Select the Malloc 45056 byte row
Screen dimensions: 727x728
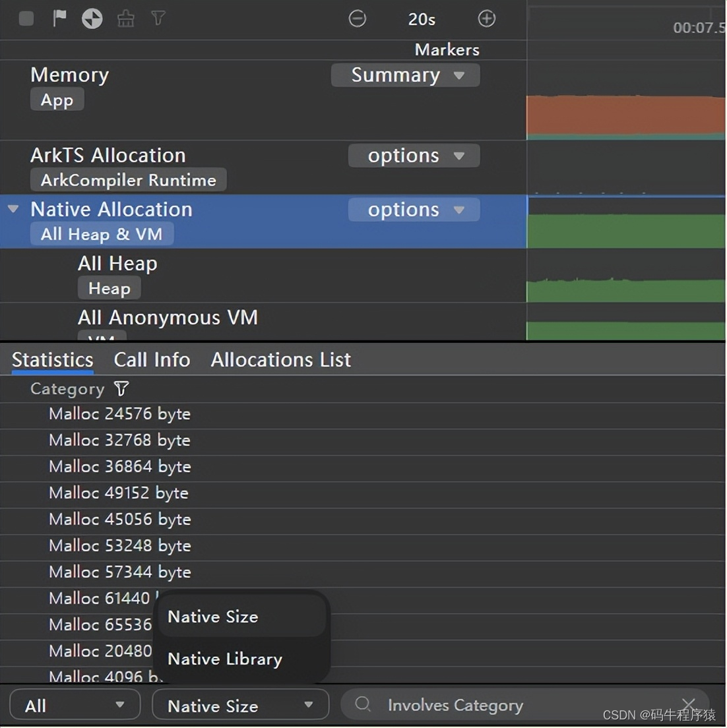tap(362, 520)
